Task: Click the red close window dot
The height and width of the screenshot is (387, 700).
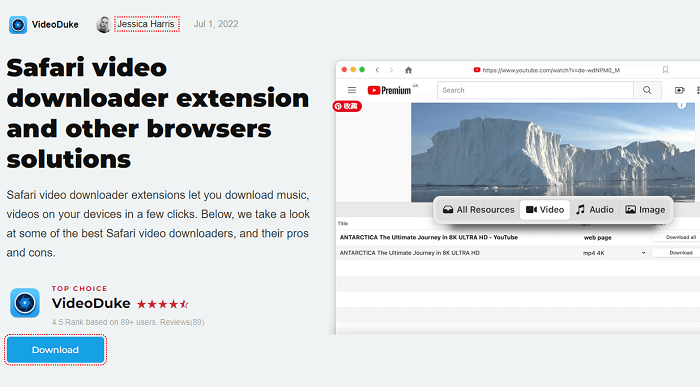Action: tap(344, 70)
